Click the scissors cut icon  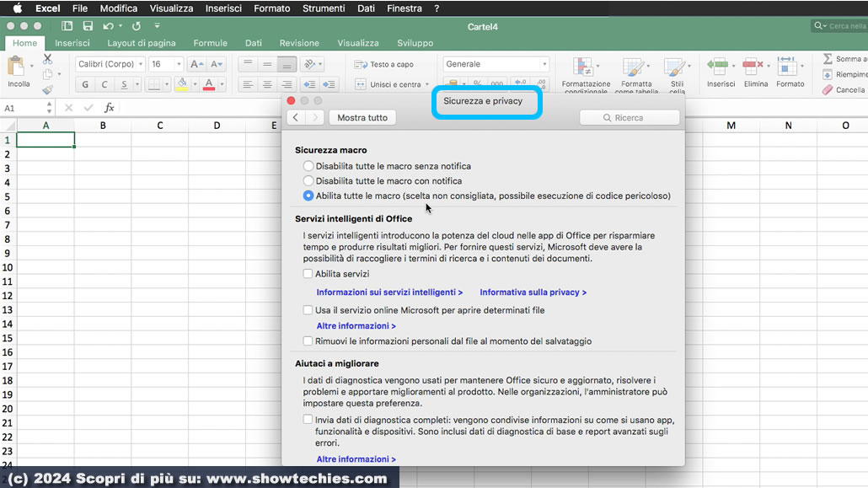[47, 59]
